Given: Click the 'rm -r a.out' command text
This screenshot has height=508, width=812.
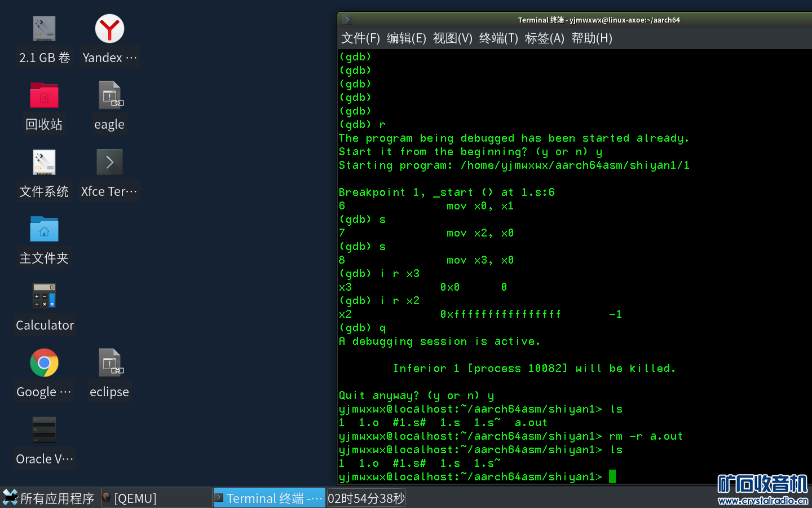Looking at the screenshot, I should click(x=646, y=436).
